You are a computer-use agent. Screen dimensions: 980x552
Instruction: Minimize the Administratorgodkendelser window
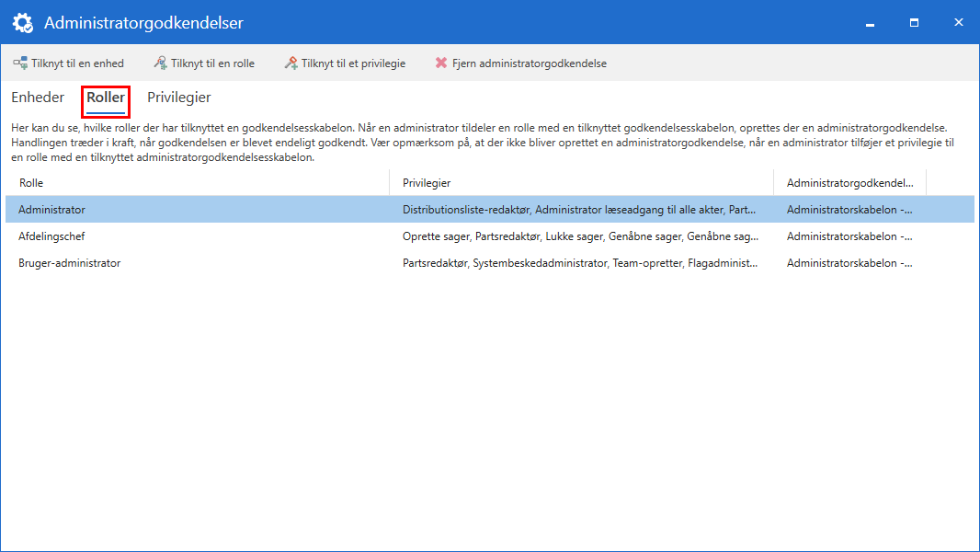[870, 23]
